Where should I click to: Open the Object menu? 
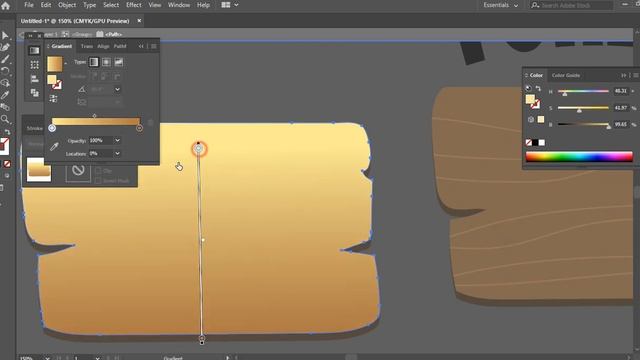pyautogui.click(x=67, y=5)
